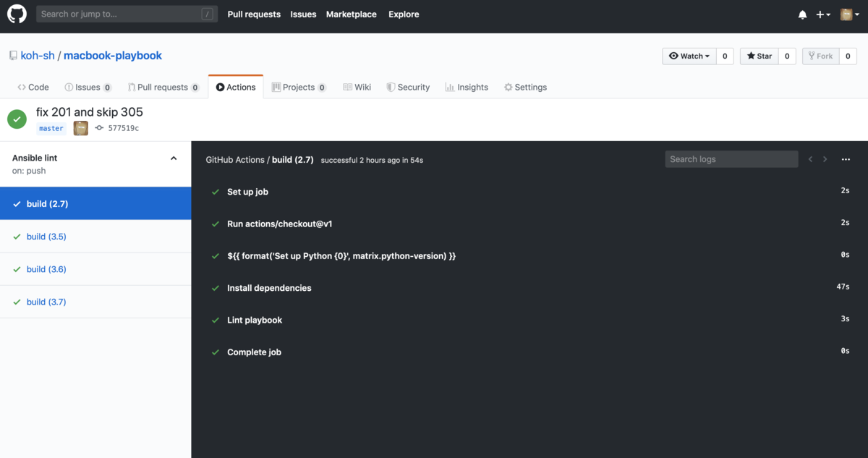Select the Actions tab
This screenshot has height=458, width=868.
point(236,87)
